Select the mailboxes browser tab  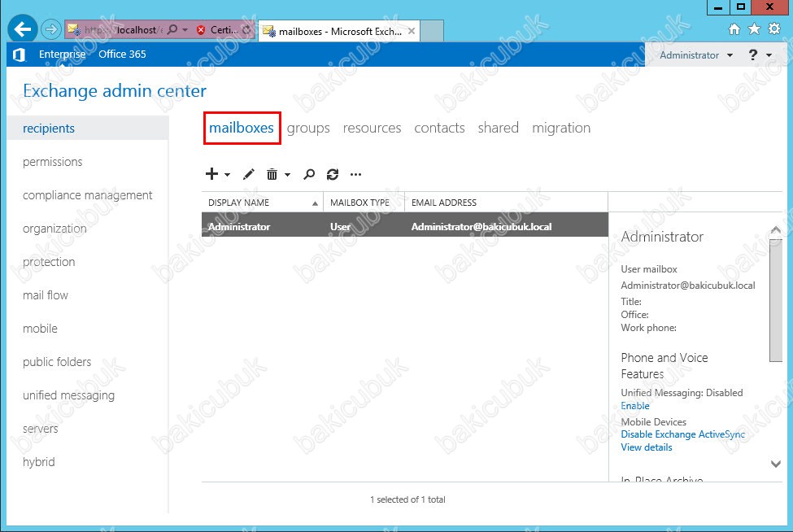point(339,32)
